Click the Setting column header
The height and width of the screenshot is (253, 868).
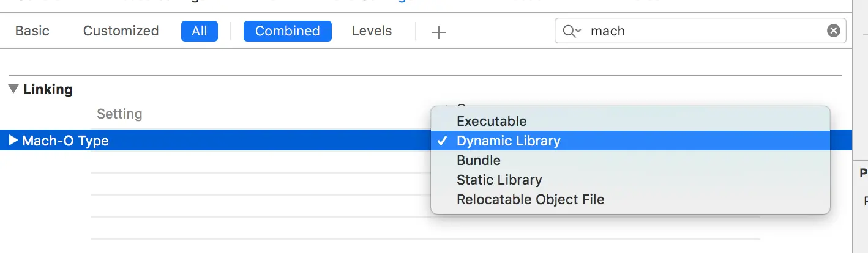pos(119,114)
